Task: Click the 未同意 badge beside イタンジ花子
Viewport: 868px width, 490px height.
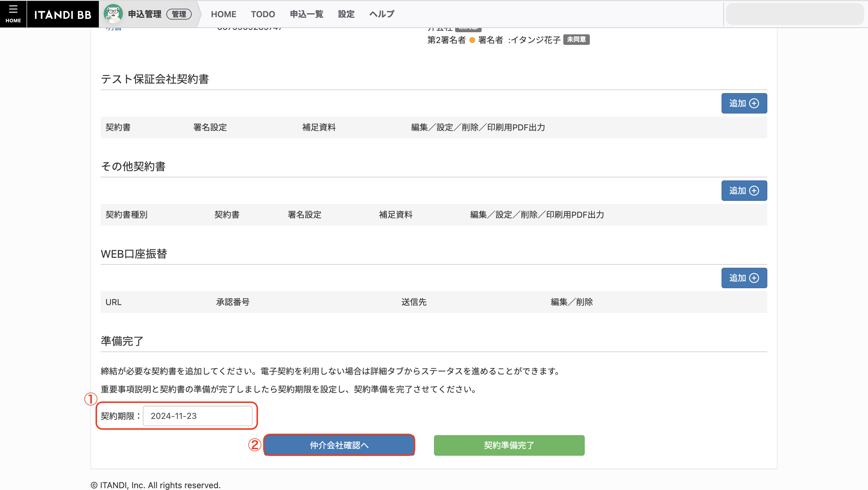Action: [576, 39]
